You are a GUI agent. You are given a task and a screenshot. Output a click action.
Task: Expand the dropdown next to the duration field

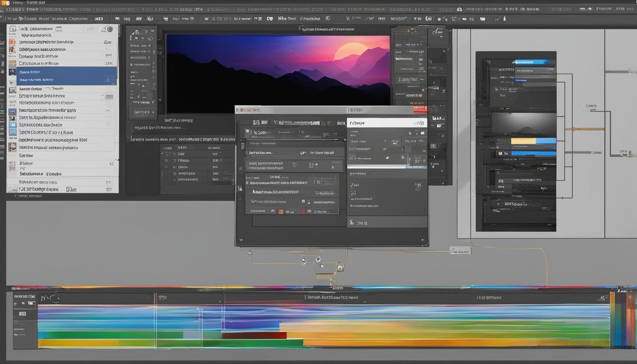click(x=332, y=153)
